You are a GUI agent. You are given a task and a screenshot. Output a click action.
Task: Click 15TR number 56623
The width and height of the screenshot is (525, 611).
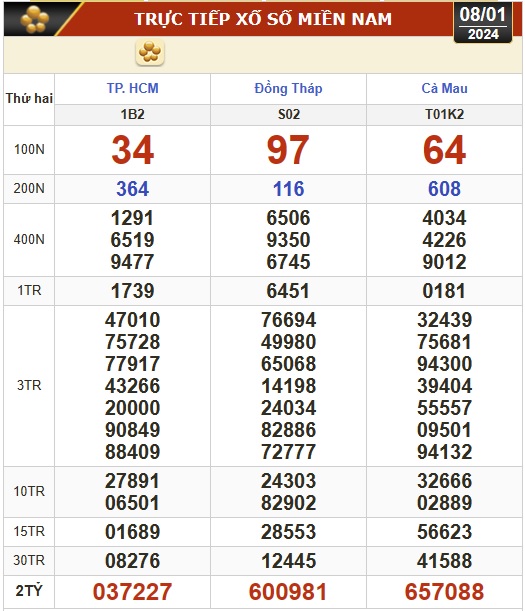(x=444, y=532)
